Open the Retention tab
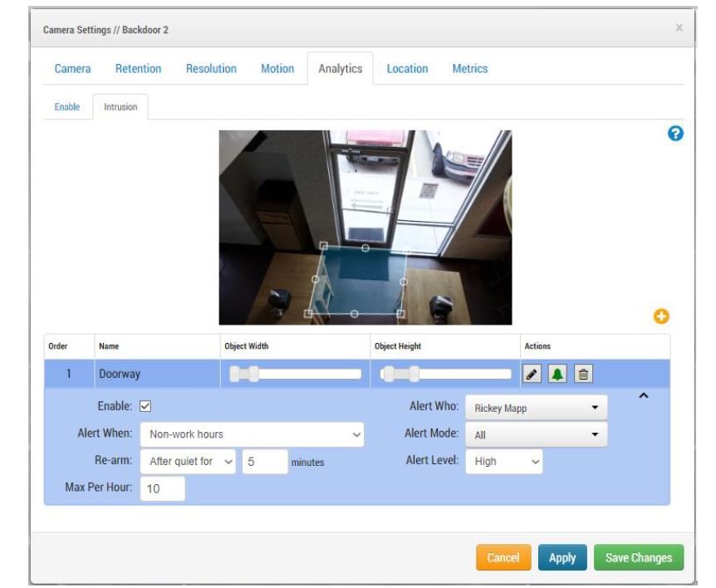 [x=138, y=69]
